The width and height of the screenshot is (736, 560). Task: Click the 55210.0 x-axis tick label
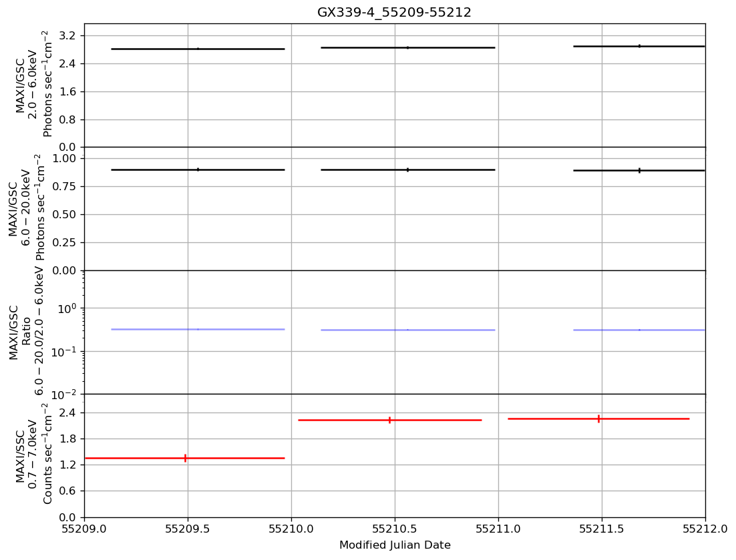(x=291, y=529)
